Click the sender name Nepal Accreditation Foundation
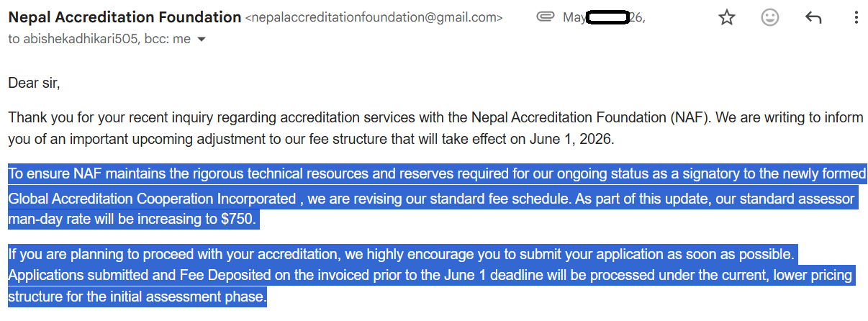Image resolution: width=868 pixels, height=321 pixels. 125,17
